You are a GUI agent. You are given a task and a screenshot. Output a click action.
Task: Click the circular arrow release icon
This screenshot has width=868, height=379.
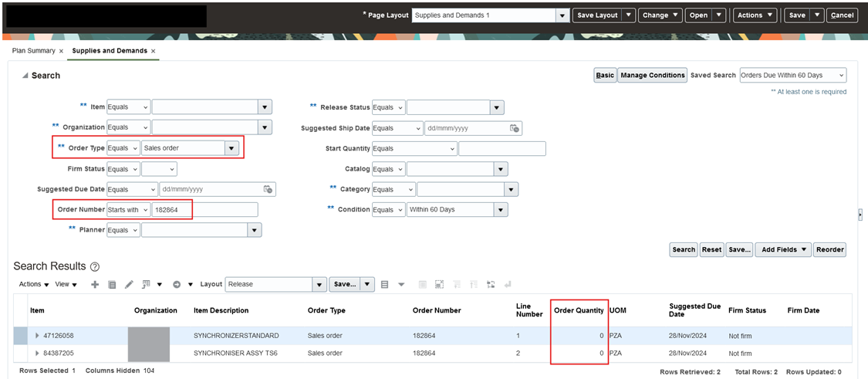177,284
